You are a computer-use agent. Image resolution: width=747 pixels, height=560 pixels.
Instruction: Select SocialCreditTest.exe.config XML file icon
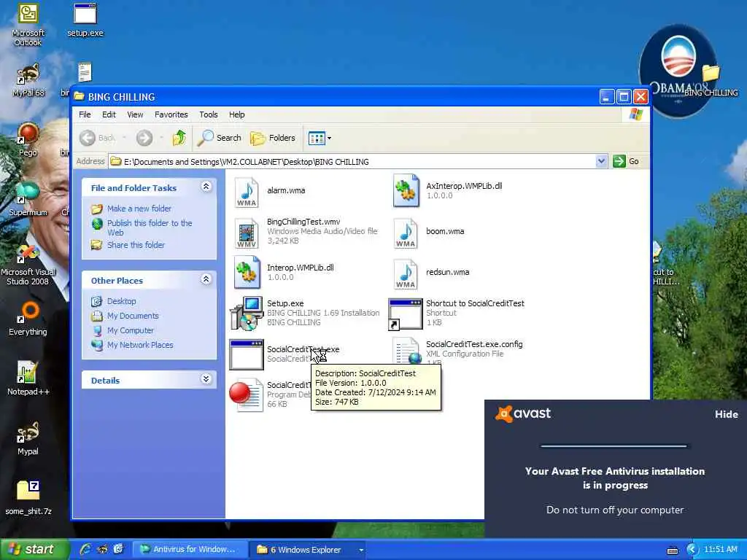tap(407, 351)
